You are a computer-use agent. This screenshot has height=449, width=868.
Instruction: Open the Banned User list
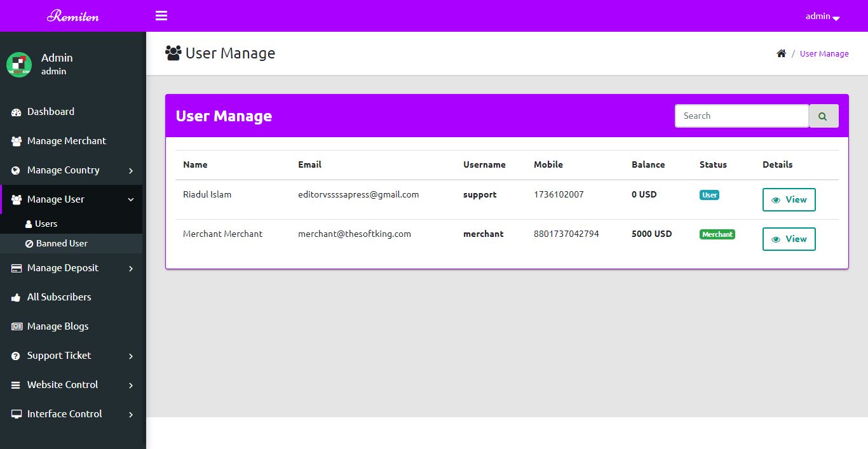(62, 243)
